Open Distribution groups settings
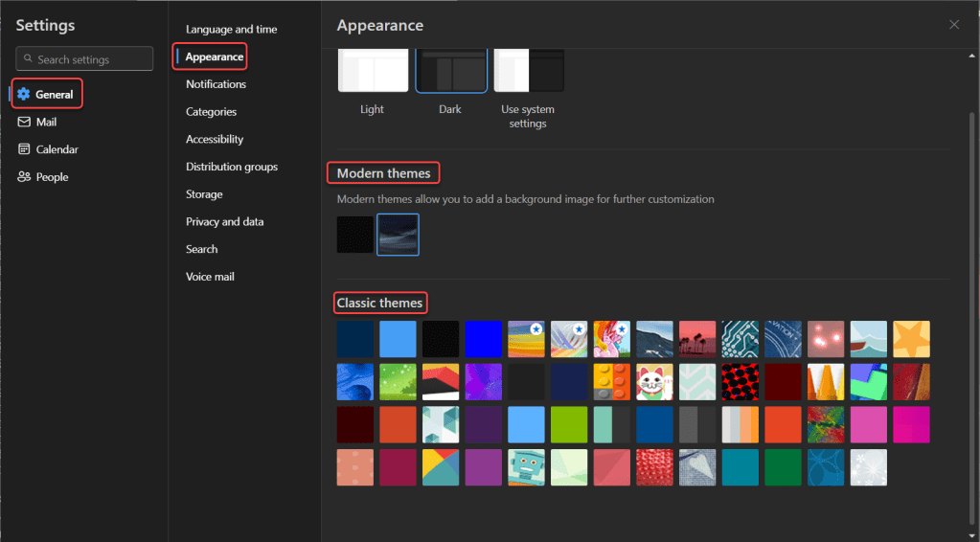 tap(232, 167)
